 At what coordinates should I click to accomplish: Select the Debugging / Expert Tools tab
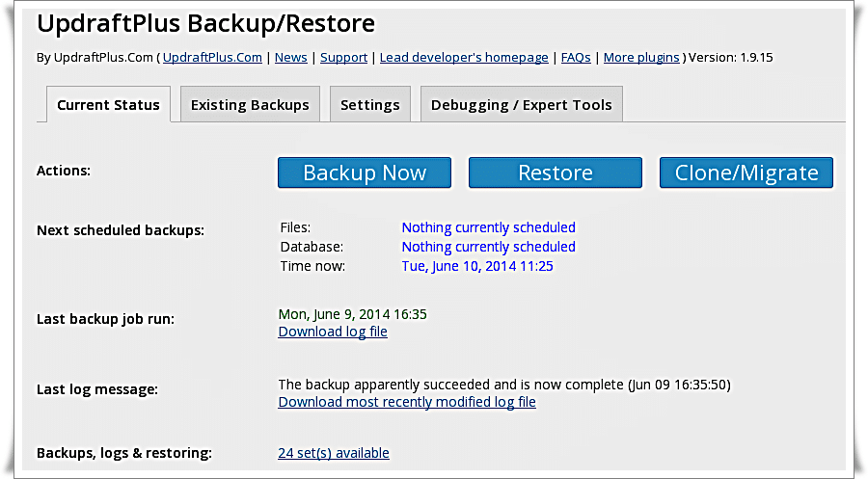pos(522,104)
